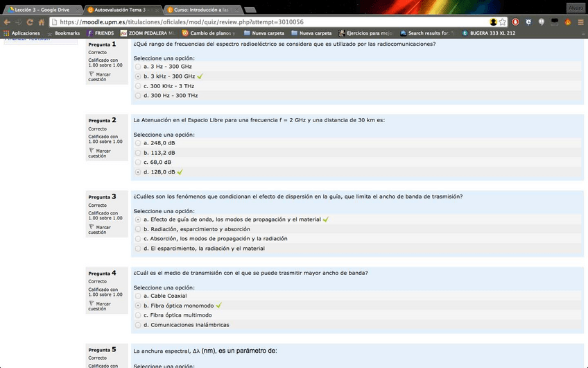Reload the page with refresh icon
This screenshot has width=588, height=368.
30,22
